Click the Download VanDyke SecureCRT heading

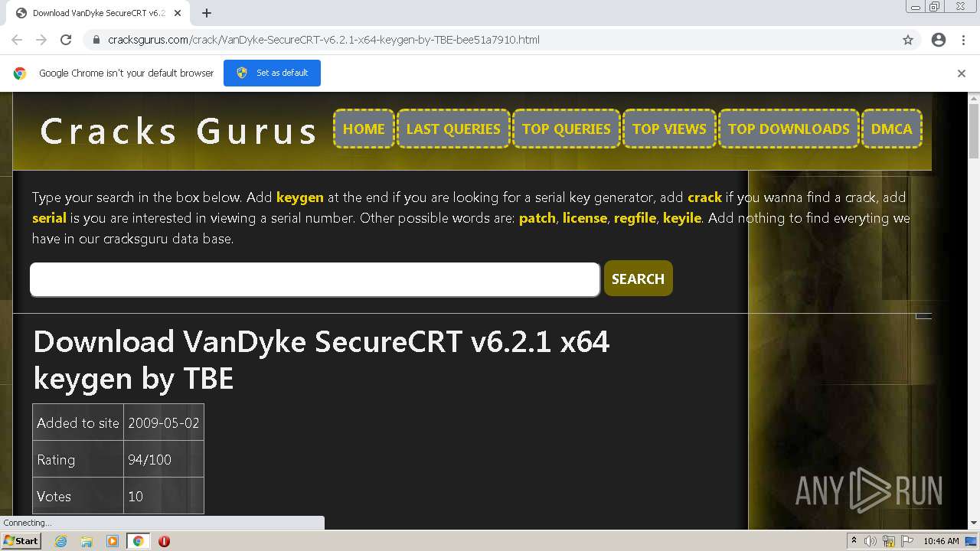click(x=321, y=360)
